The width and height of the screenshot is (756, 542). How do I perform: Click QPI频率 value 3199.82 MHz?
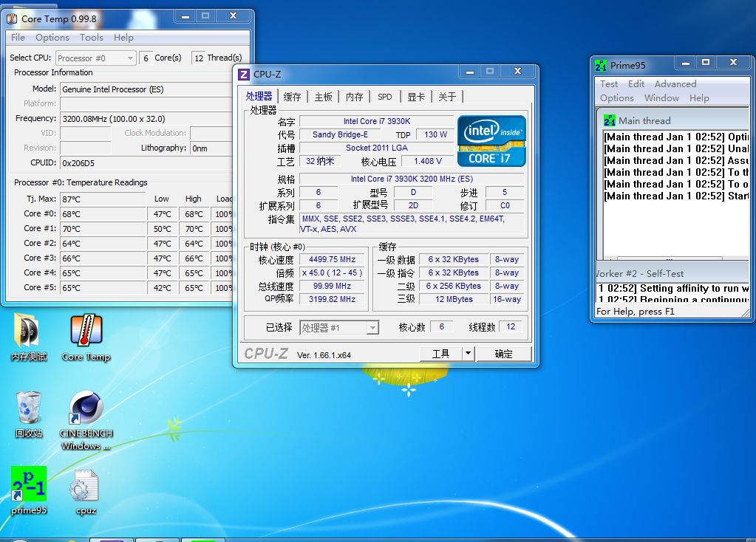[333, 299]
